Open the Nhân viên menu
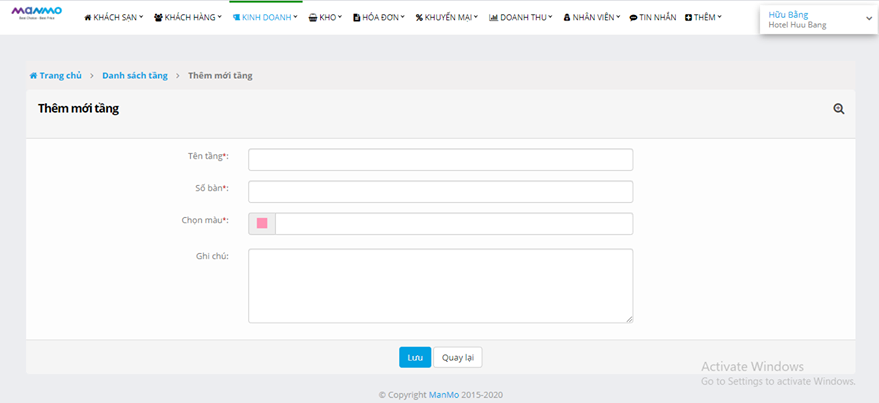 pos(592,18)
